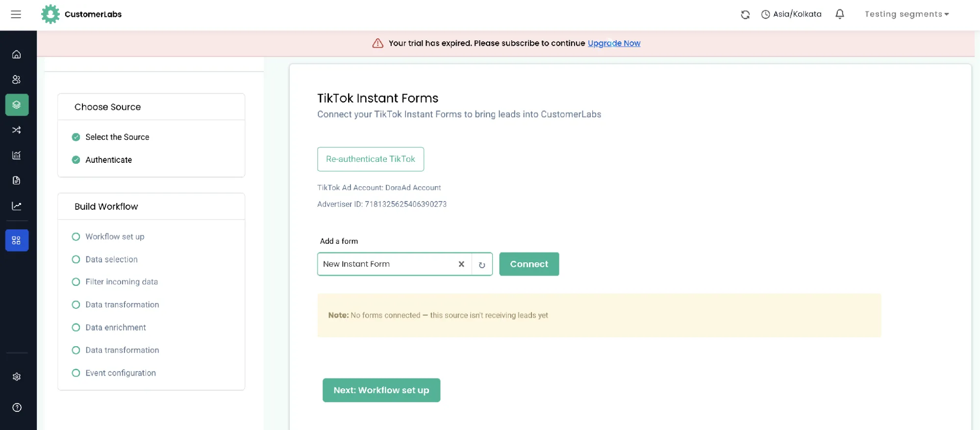Screen dimensions: 980x430
Task: Open the shuffle arrows icon in sidebar
Action: 17,130
